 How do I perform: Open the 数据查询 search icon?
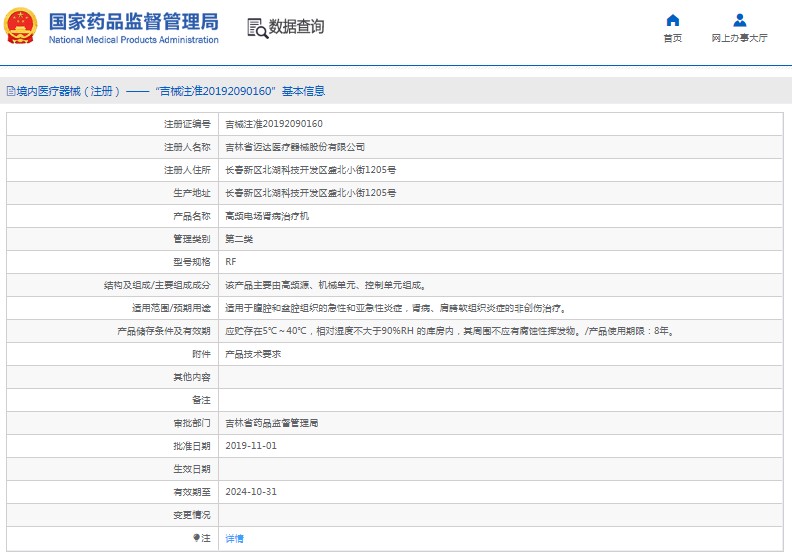(x=257, y=28)
